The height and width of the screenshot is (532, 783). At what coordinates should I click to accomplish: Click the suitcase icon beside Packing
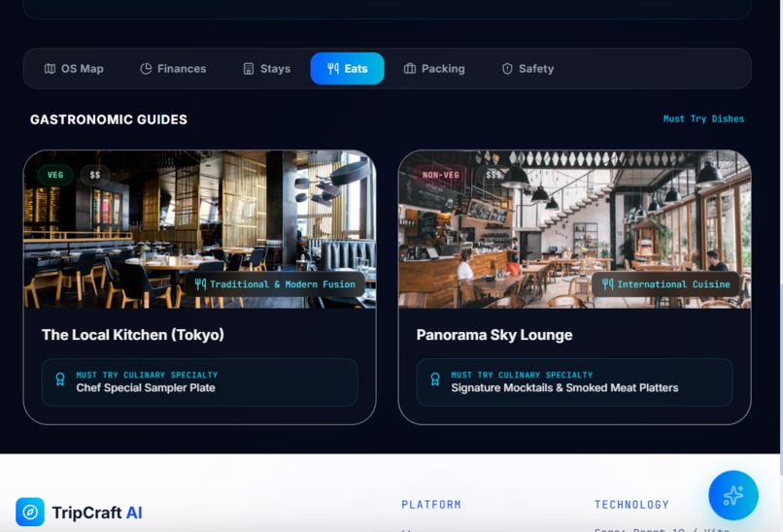point(410,69)
